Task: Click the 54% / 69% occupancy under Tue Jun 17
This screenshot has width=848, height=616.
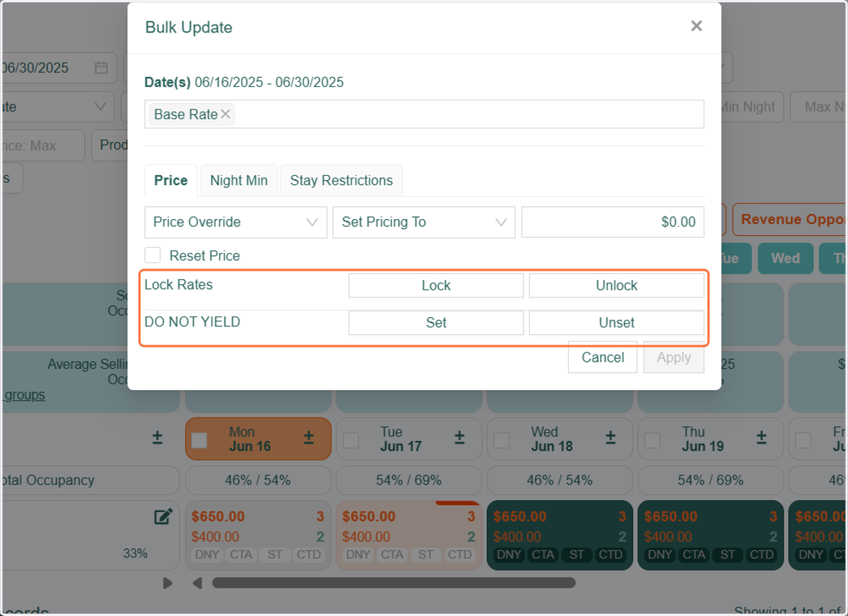Action: (409, 480)
